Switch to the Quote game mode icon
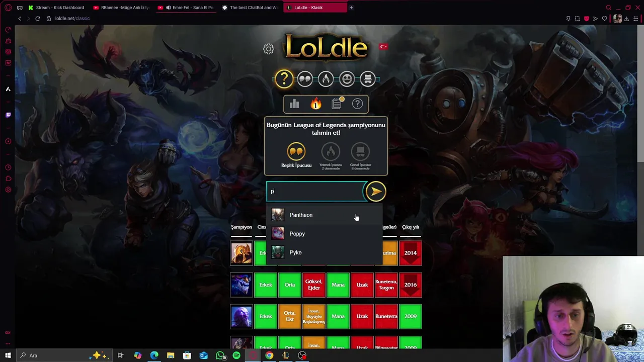The width and height of the screenshot is (644, 362). tap(305, 79)
